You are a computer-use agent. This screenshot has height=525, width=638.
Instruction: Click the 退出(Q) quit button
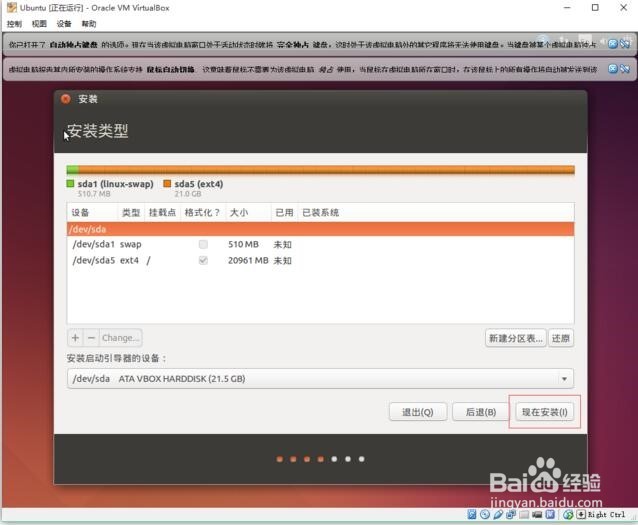pyautogui.click(x=418, y=412)
